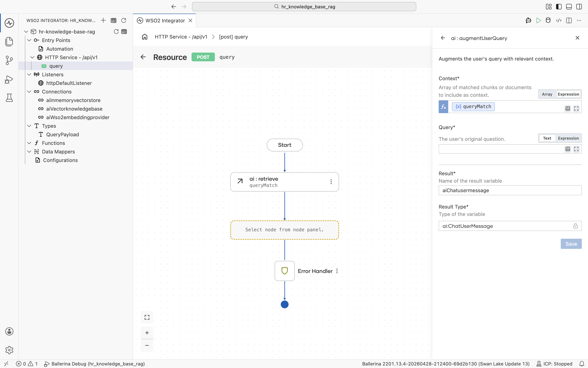
Task: Collapse the Listeners section
Action: click(29, 74)
